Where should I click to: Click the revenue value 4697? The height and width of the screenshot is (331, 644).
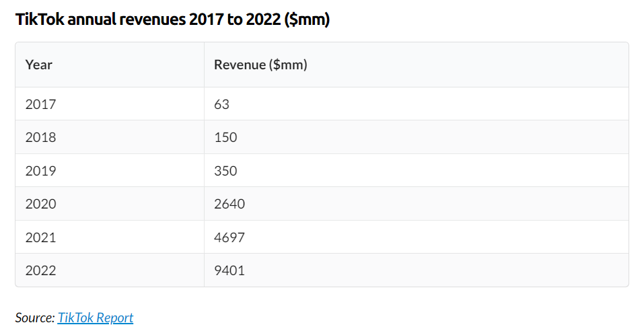[229, 237]
